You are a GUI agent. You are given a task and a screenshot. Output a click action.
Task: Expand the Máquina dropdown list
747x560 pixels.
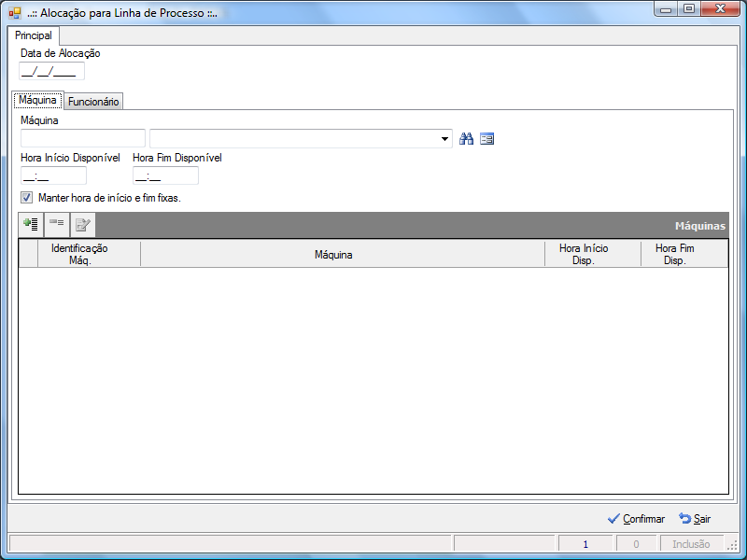coord(444,138)
